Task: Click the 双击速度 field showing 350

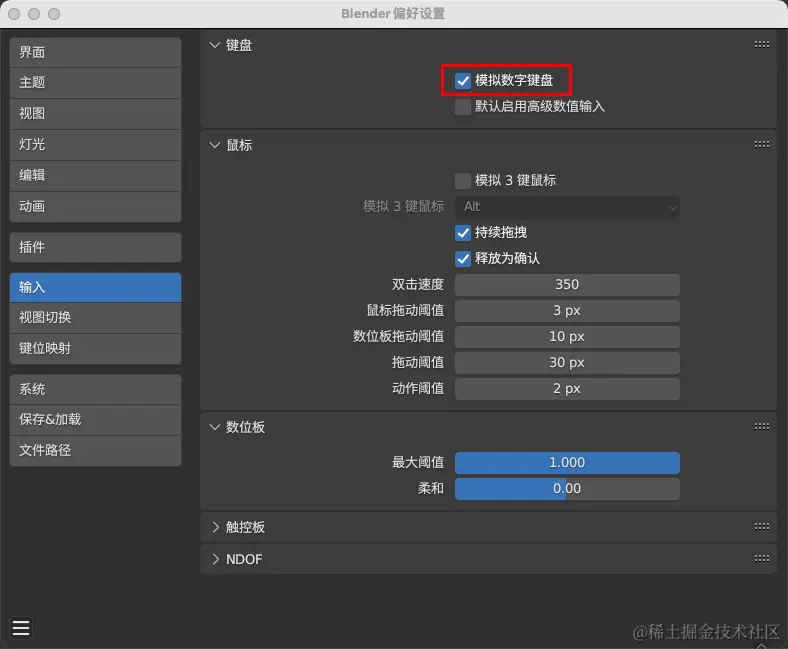Action: coord(567,285)
